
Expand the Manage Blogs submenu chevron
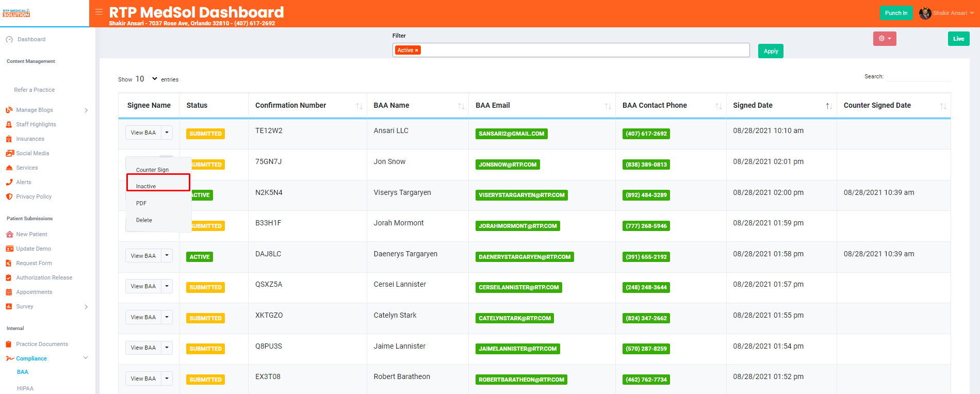point(86,110)
